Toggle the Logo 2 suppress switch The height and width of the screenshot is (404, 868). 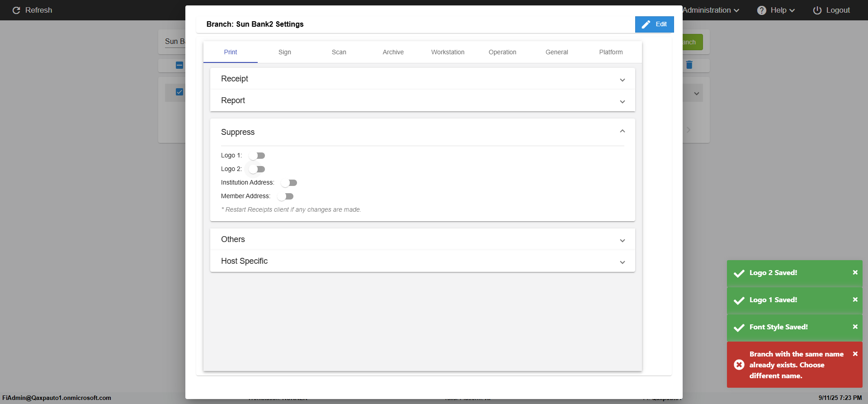tap(257, 169)
